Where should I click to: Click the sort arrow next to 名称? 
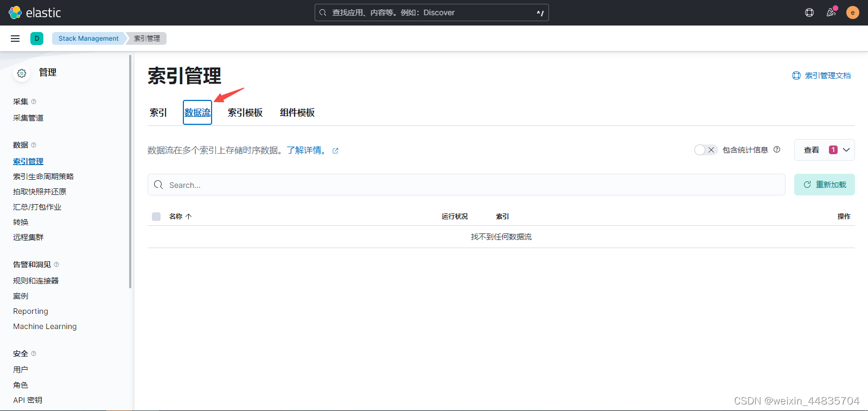tap(189, 216)
